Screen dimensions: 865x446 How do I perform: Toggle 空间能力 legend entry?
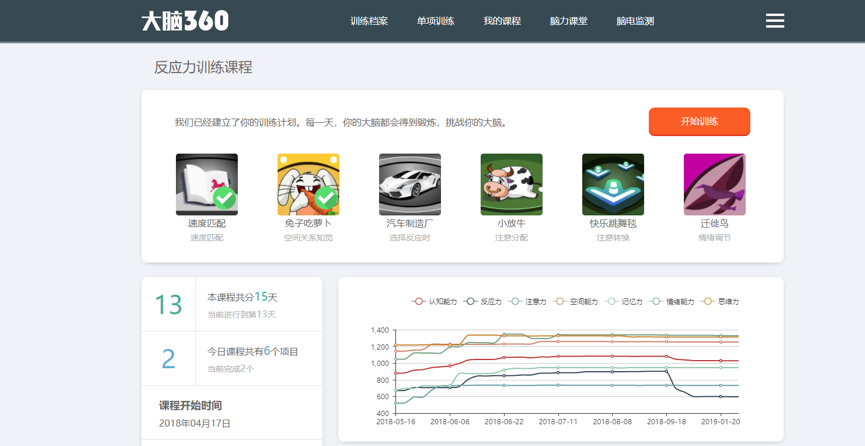576,301
